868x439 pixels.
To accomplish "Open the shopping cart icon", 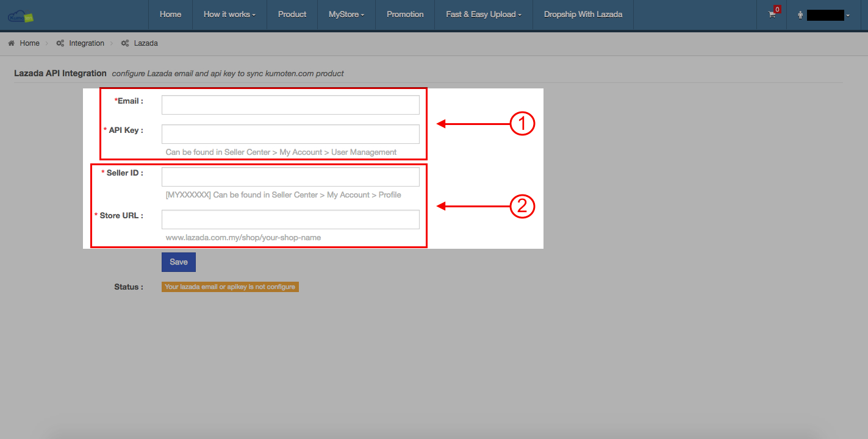I will 772,15.
